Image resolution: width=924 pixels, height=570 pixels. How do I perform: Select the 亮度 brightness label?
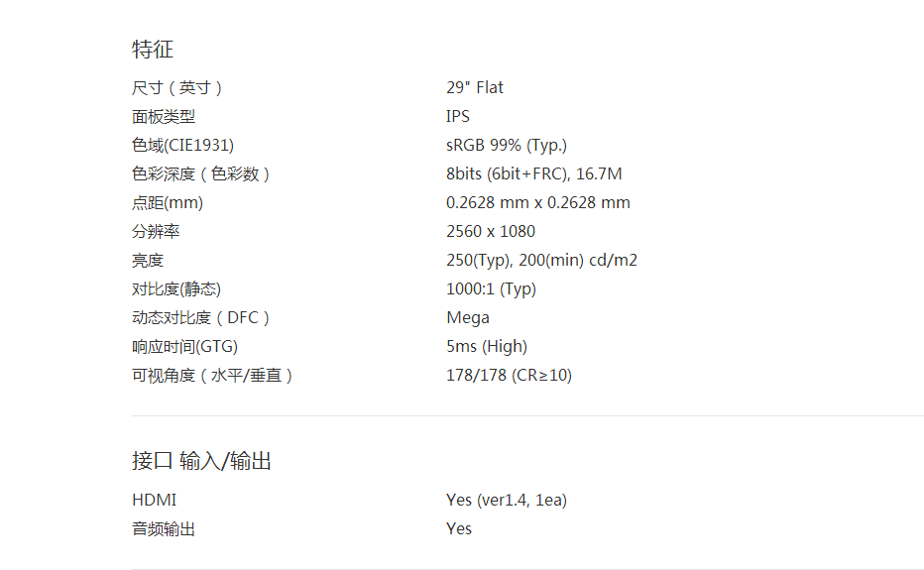pos(148,260)
